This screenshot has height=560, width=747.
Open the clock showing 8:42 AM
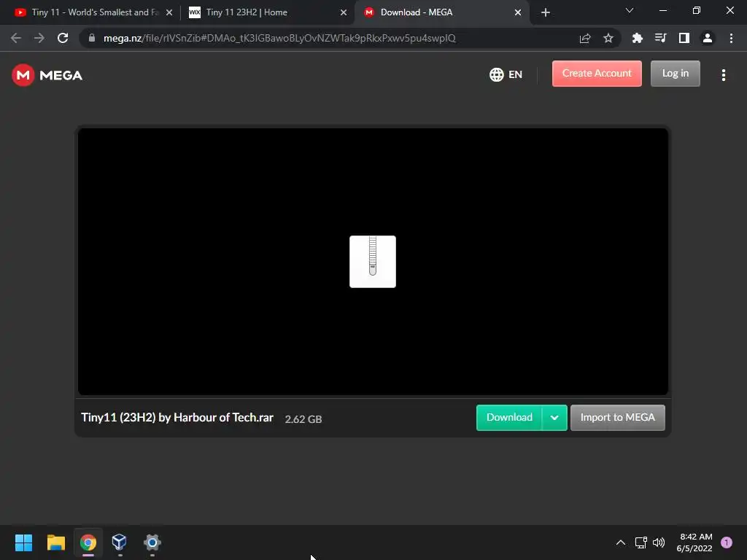pyautogui.click(x=694, y=542)
